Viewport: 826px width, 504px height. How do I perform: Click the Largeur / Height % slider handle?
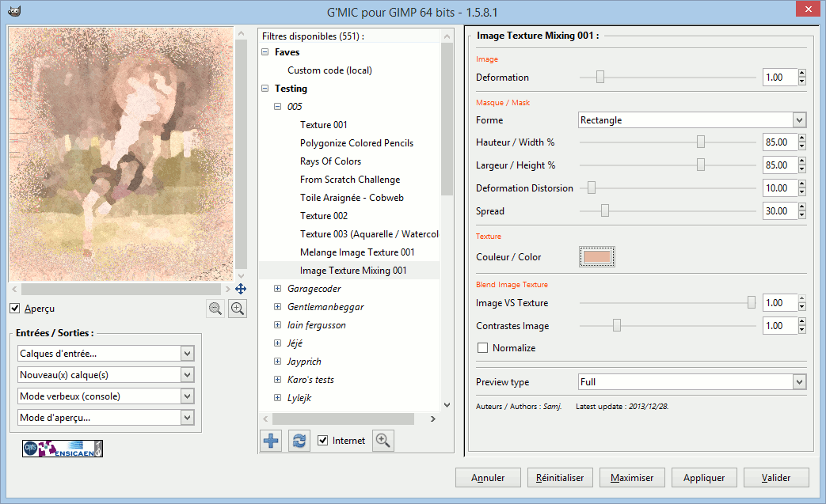701,165
